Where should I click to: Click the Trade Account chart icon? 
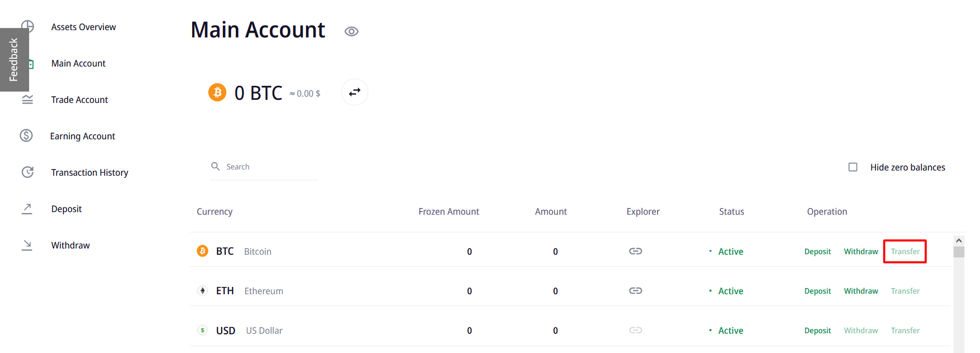pos(28,99)
